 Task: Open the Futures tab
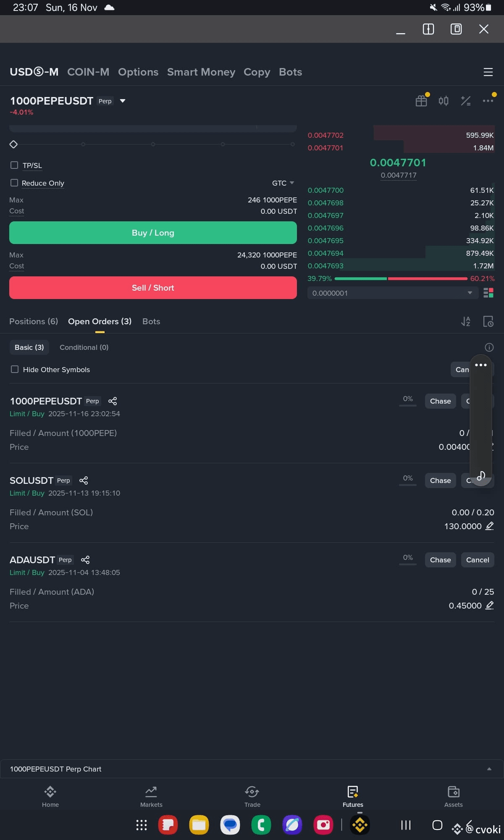353,796
